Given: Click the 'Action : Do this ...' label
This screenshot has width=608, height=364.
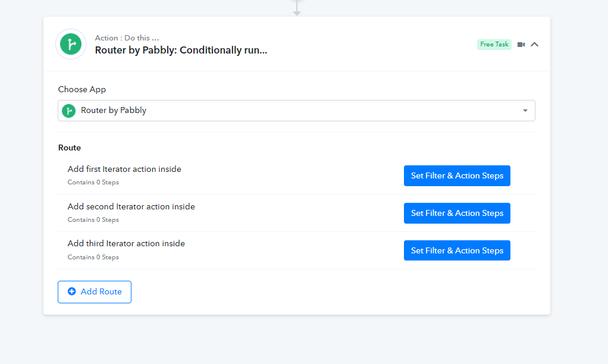Looking at the screenshot, I should (x=127, y=38).
